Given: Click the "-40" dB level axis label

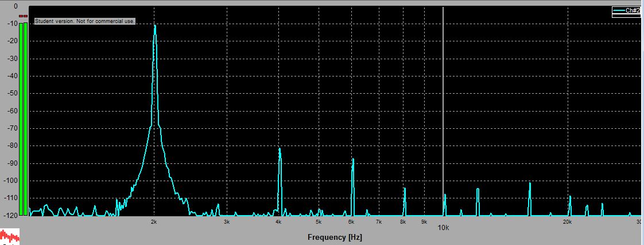Looking at the screenshot, I should [x=12, y=76].
